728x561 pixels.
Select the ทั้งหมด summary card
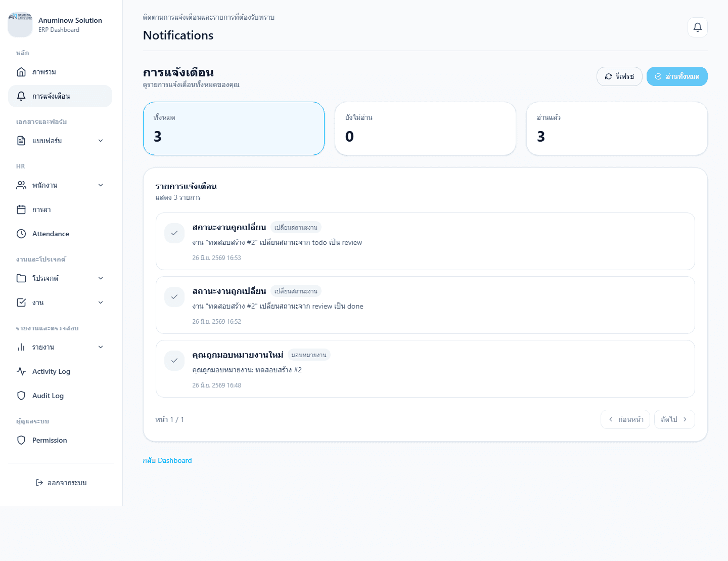(x=234, y=128)
